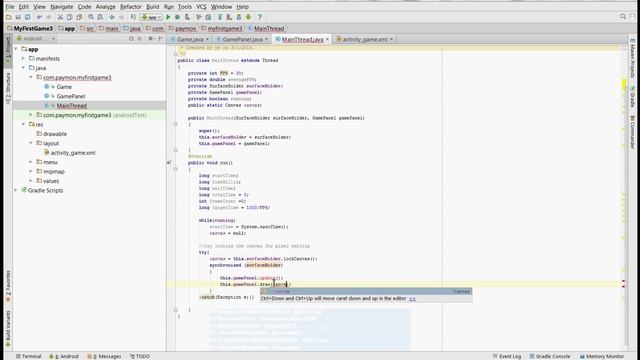This screenshot has width=640, height=360.
Task: Open the Structure side tool window
Action: (x=8, y=87)
